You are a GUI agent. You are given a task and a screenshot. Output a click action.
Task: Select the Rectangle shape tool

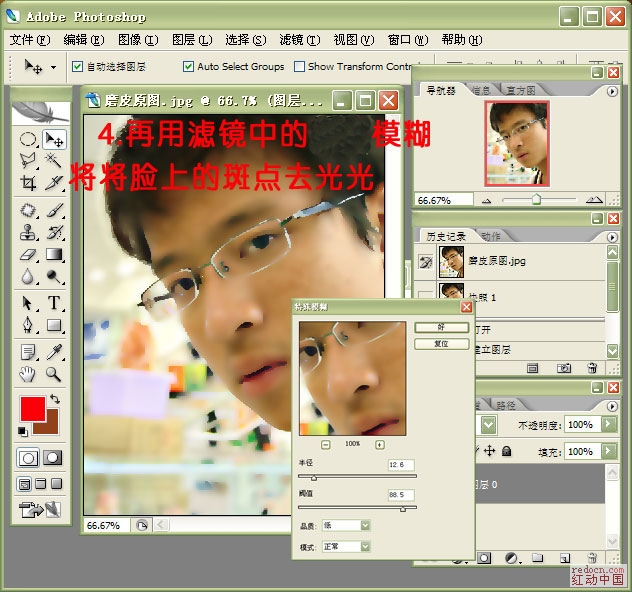point(54,325)
